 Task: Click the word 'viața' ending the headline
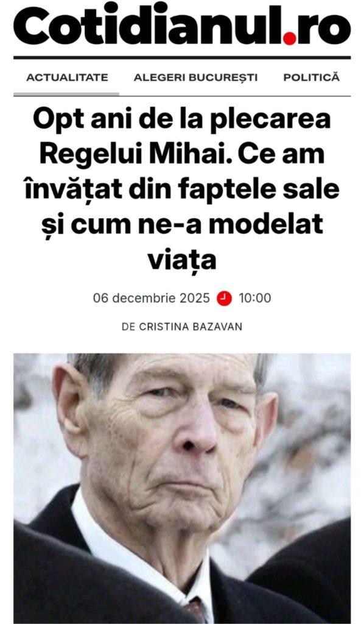(x=182, y=260)
